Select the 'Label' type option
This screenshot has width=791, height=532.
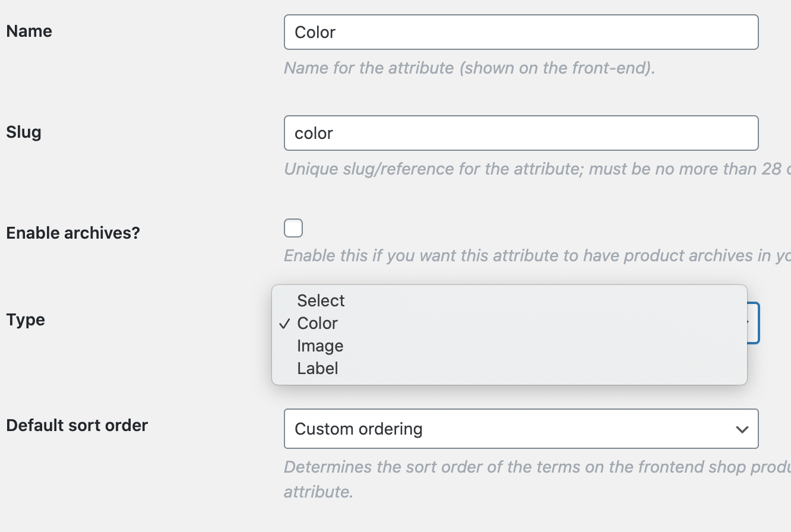318,369
